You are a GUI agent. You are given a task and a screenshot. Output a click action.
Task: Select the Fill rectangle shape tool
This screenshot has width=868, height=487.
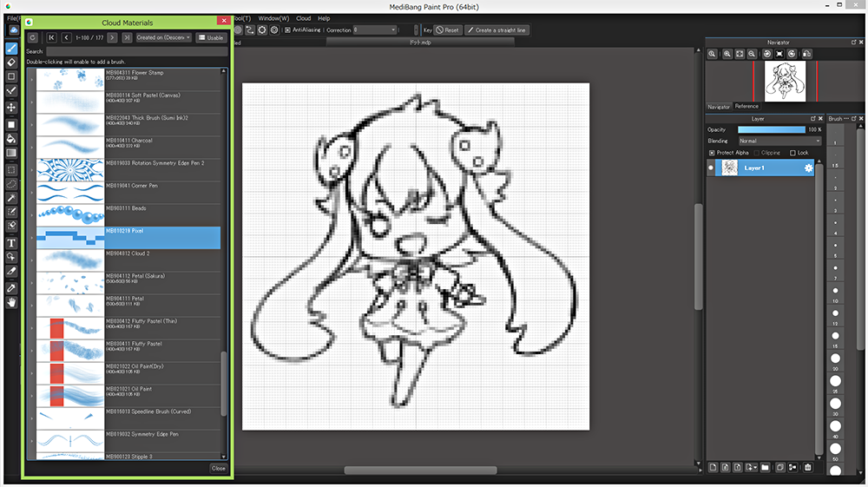coord(11,124)
